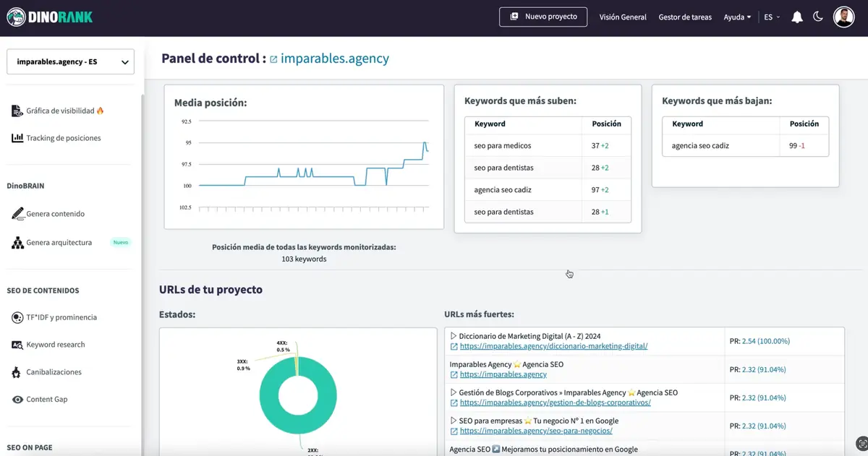Open the ES language dropdown

(772, 17)
